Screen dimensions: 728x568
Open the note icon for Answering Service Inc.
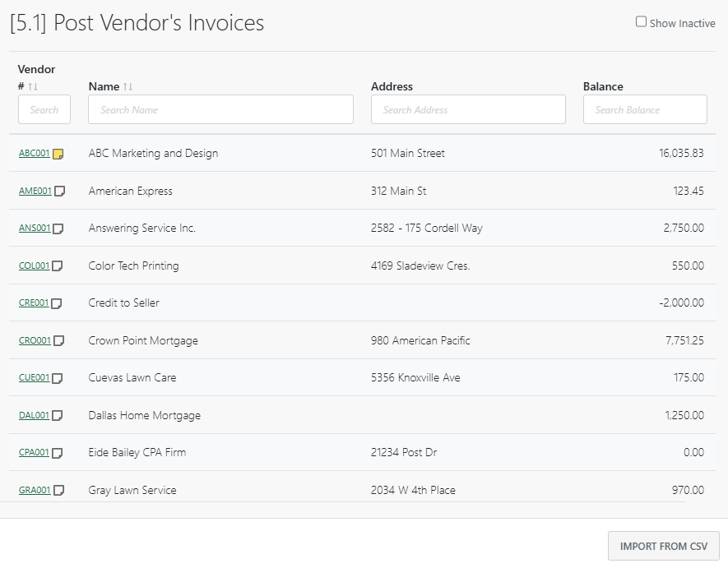click(x=57, y=228)
